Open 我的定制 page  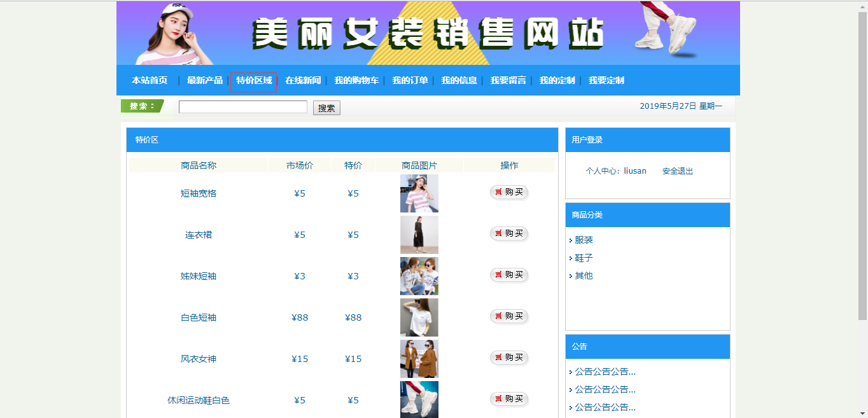557,80
